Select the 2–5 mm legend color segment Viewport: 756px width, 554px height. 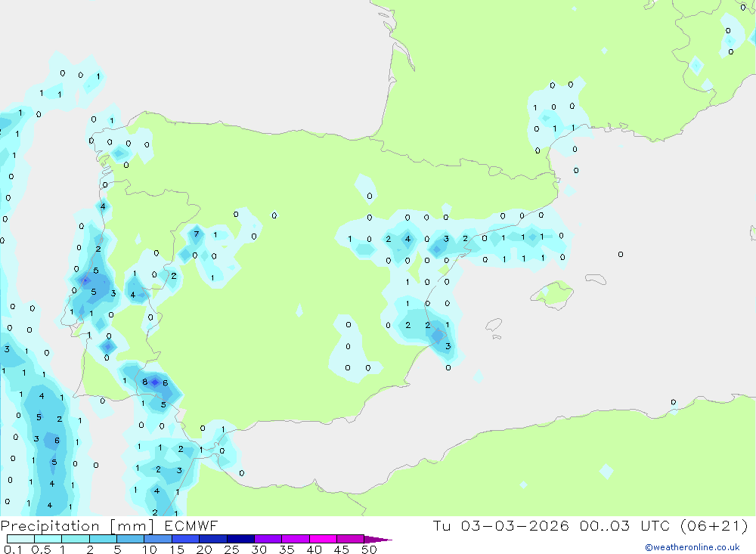click(103, 539)
